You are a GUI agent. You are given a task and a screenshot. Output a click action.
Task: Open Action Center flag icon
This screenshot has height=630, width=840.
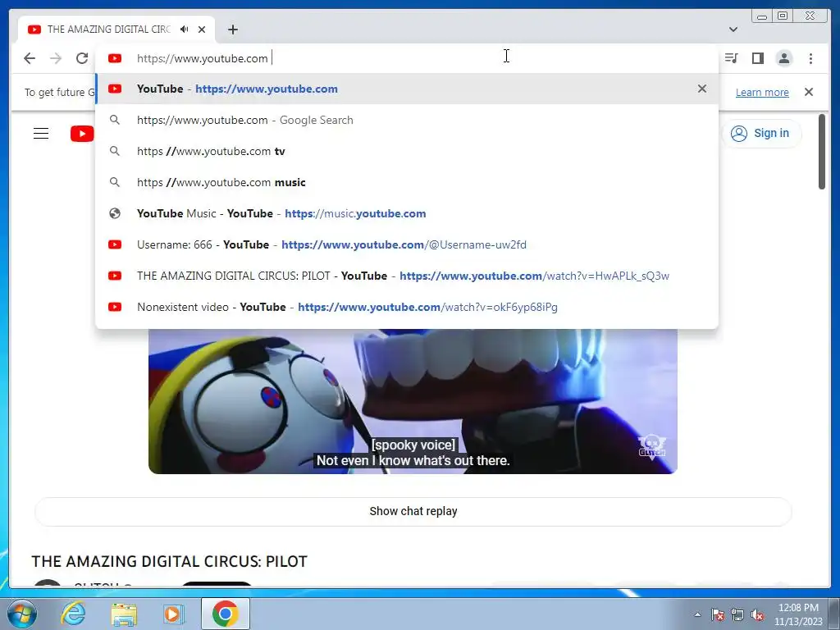[x=718, y=614]
